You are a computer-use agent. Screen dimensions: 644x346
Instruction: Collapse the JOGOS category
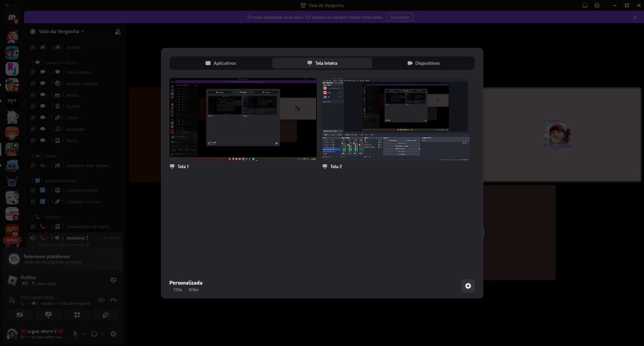(x=47, y=156)
